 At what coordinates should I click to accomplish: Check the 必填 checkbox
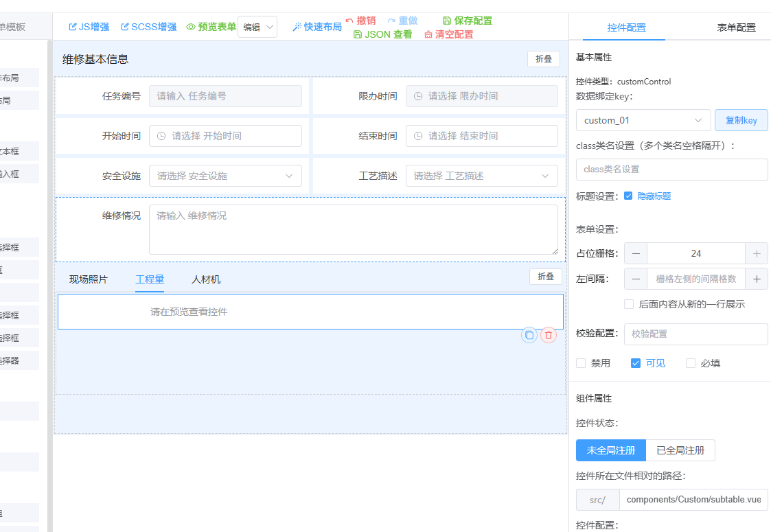point(691,363)
